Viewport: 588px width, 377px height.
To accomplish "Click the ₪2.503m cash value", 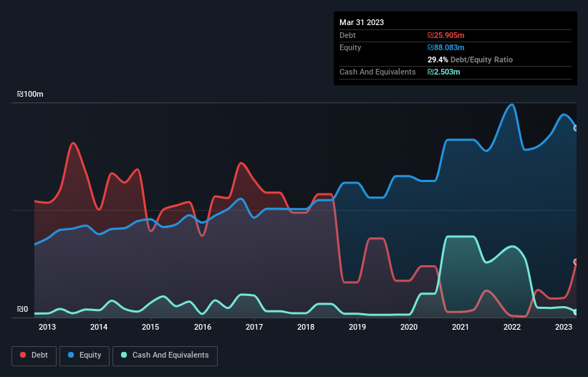I will (443, 72).
